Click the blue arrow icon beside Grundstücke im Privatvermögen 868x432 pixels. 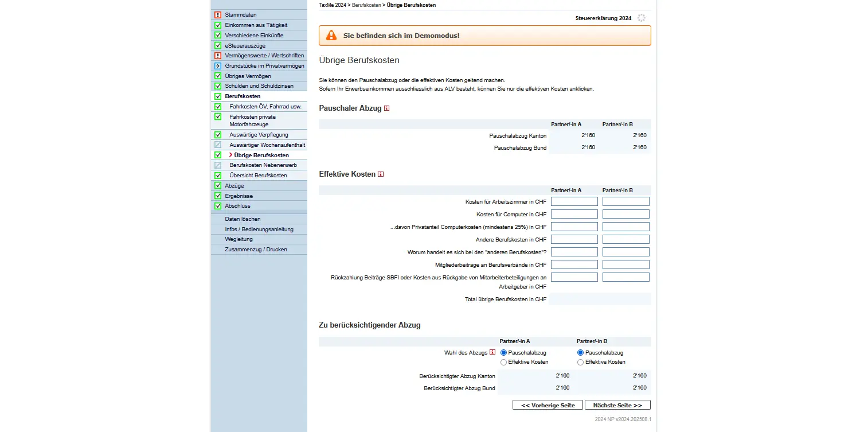coord(218,65)
